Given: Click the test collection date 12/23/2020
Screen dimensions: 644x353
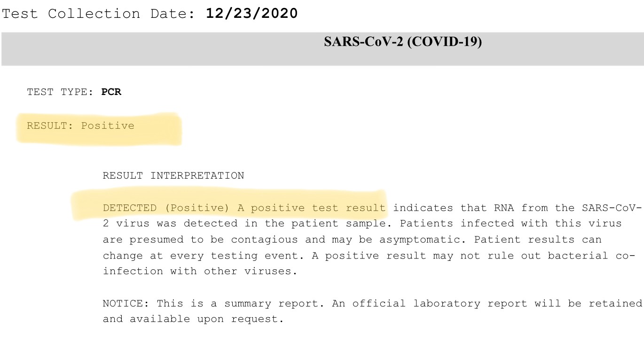Looking at the screenshot, I should point(251,14).
